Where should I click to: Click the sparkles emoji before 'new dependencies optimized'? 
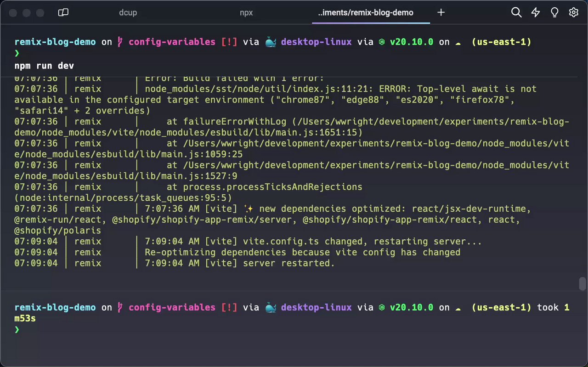249,209
